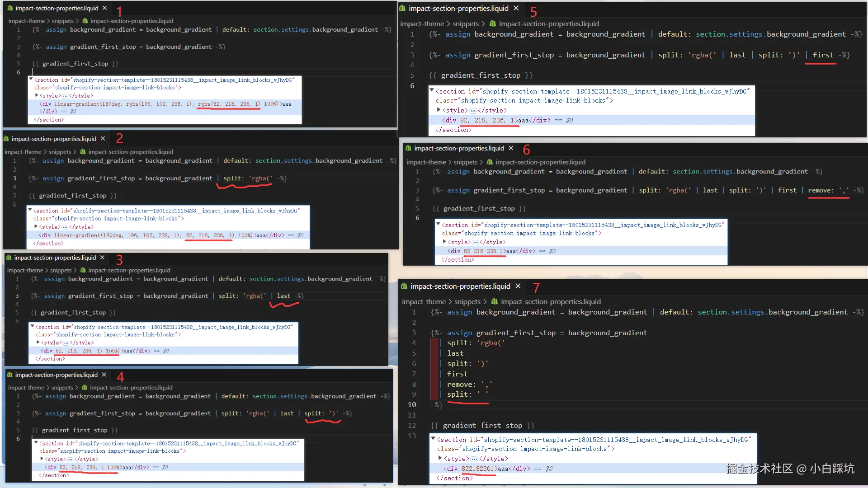Viewport: 868px width, 488px height.
Task: Click the ellipsis badge inside style tag in screenshot 4
Action: click(70, 459)
